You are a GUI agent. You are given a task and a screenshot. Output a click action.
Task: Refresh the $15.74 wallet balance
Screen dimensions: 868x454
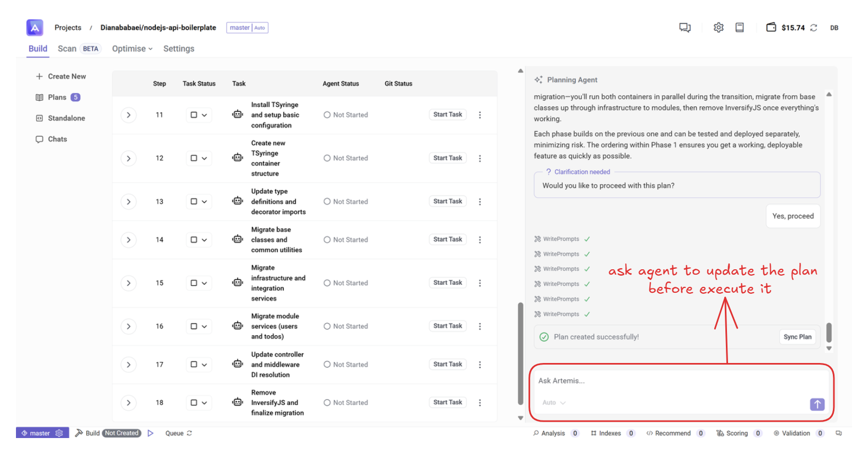point(813,28)
